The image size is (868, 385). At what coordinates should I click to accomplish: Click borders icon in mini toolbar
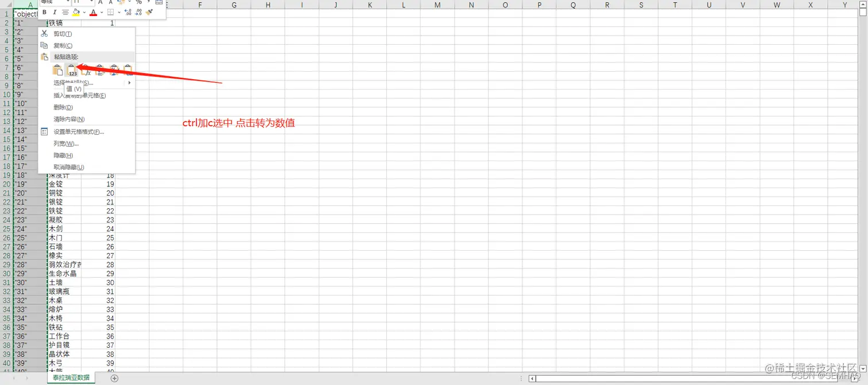111,12
